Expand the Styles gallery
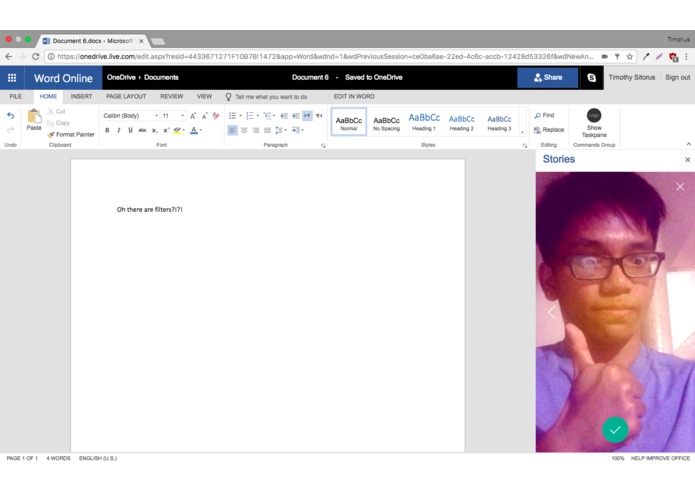This screenshot has width=695, height=494. pos(523,132)
